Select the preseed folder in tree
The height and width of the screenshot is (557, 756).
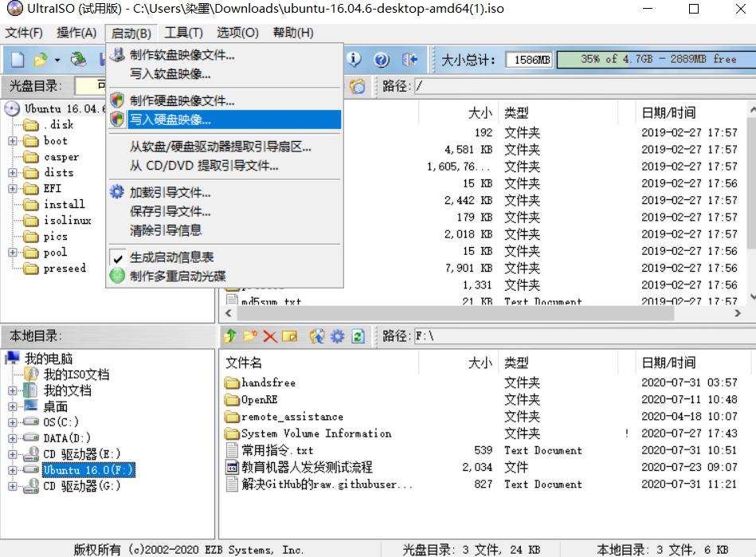click(65, 268)
